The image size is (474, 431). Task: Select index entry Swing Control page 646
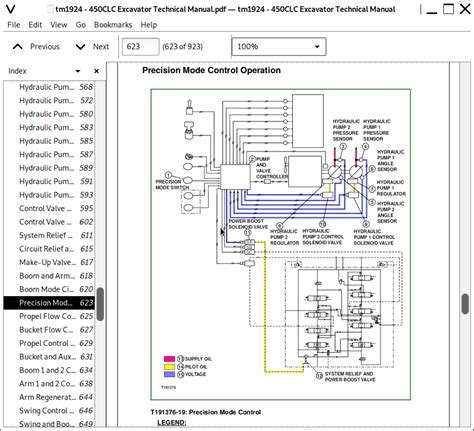(49, 411)
